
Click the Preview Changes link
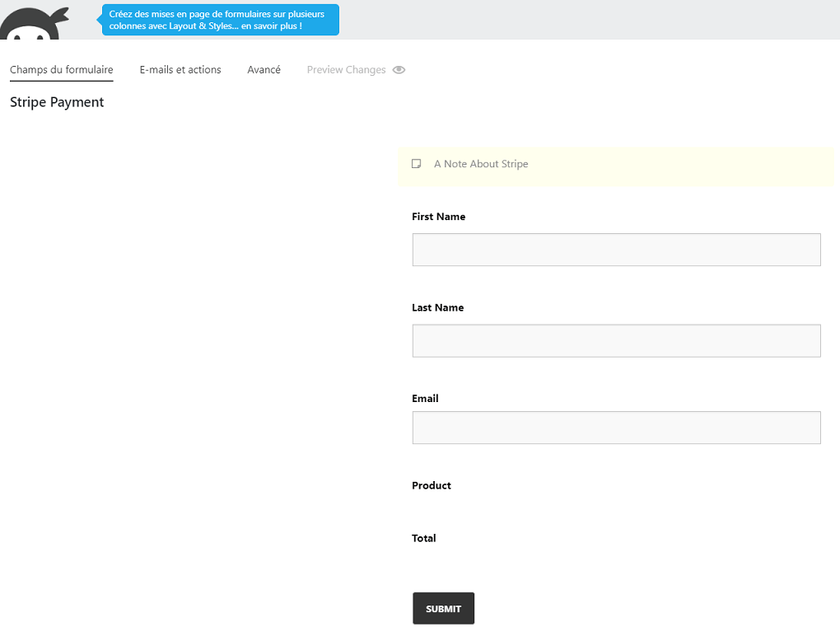346,70
